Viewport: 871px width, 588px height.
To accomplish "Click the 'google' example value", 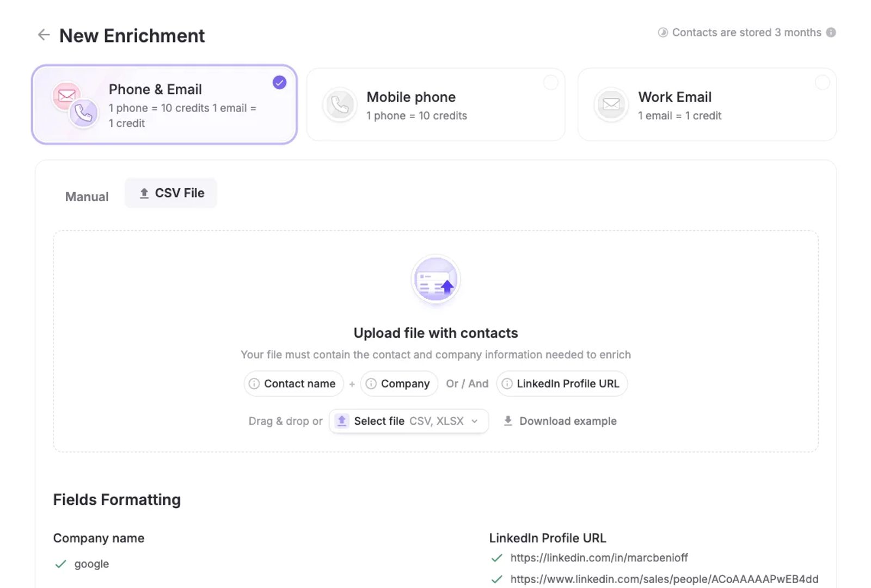I will tap(91, 564).
